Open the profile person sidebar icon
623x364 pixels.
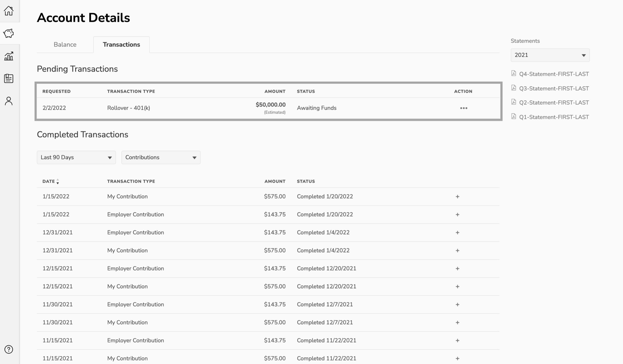tap(9, 101)
